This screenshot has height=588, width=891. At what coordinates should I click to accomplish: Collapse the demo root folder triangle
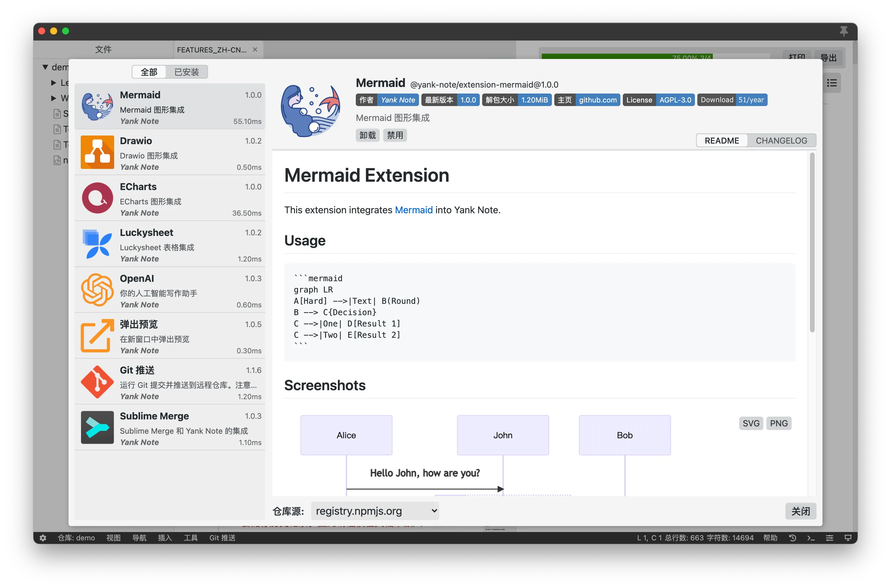pyautogui.click(x=45, y=67)
